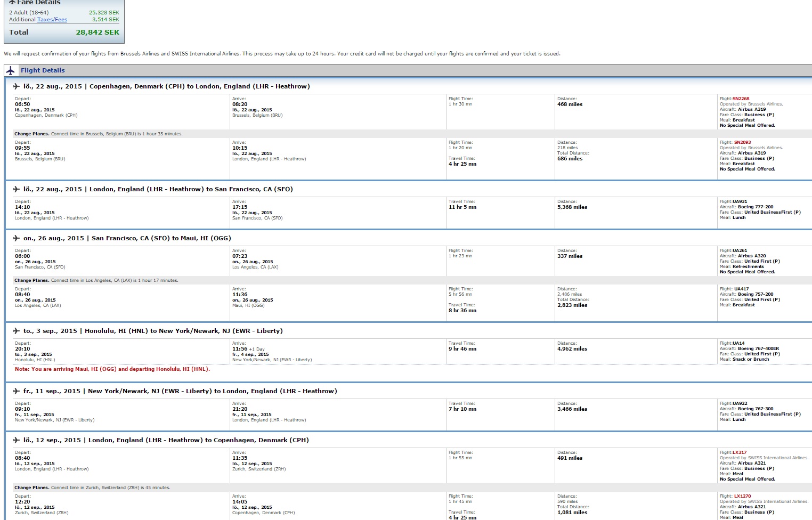
Task: Click the red Maui/Honolulu arrival note
Action: pyautogui.click(x=112, y=369)
